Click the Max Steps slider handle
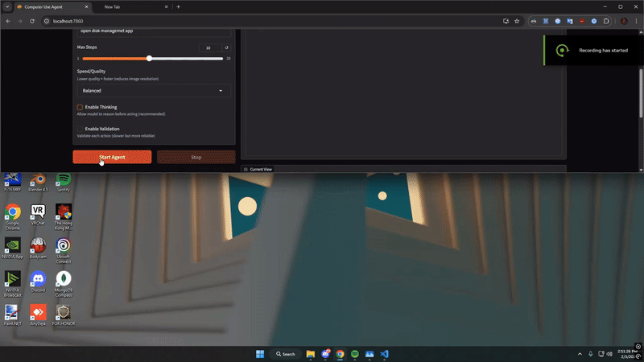This screenshot has height=362, width=644. [149, 58]
